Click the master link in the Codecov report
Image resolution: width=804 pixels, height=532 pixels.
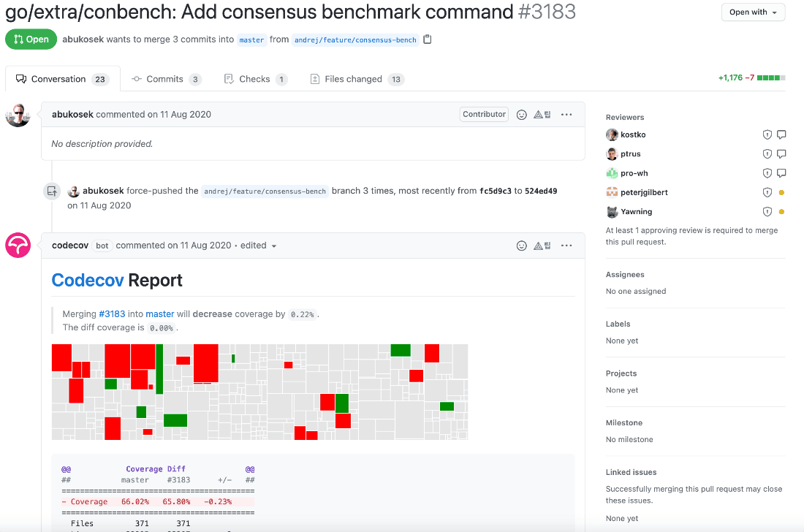click(160, 313)
